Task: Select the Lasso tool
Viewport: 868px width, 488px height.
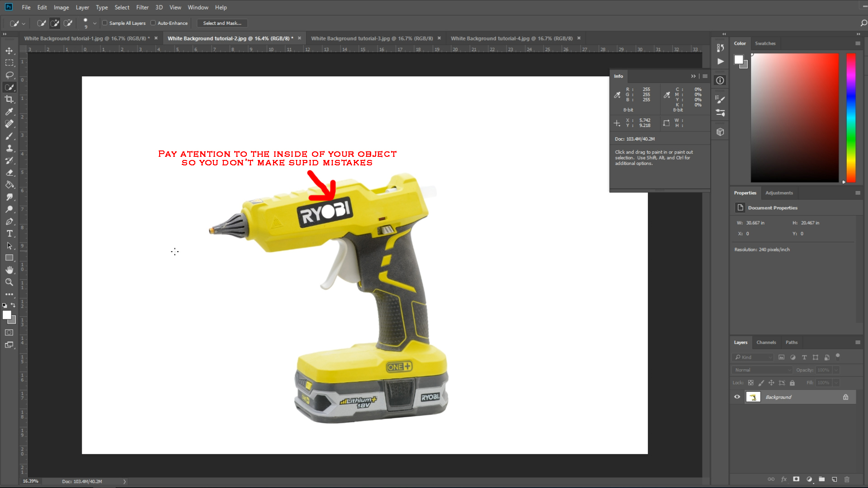Action: click(9, 75)
